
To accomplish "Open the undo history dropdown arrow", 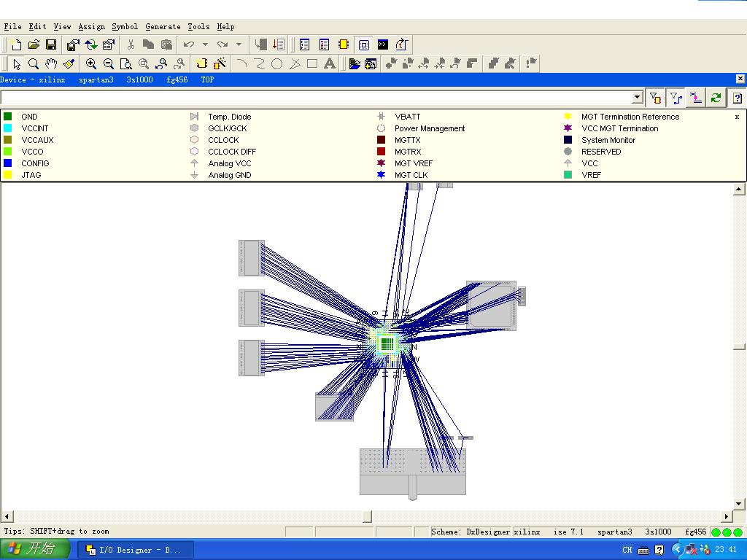I will (205, 44).
